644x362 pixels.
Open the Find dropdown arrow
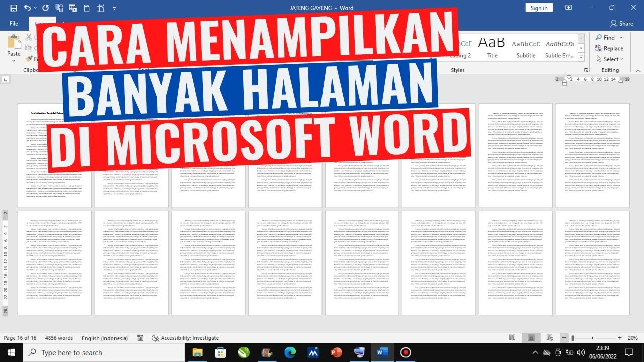621,38
